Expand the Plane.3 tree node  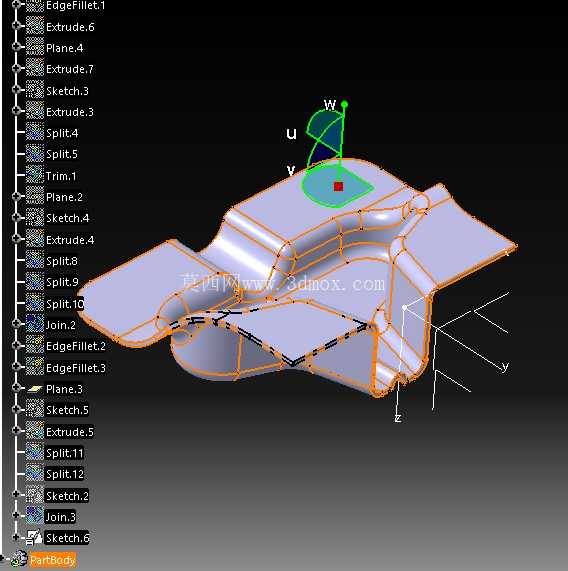coord(16,387)
